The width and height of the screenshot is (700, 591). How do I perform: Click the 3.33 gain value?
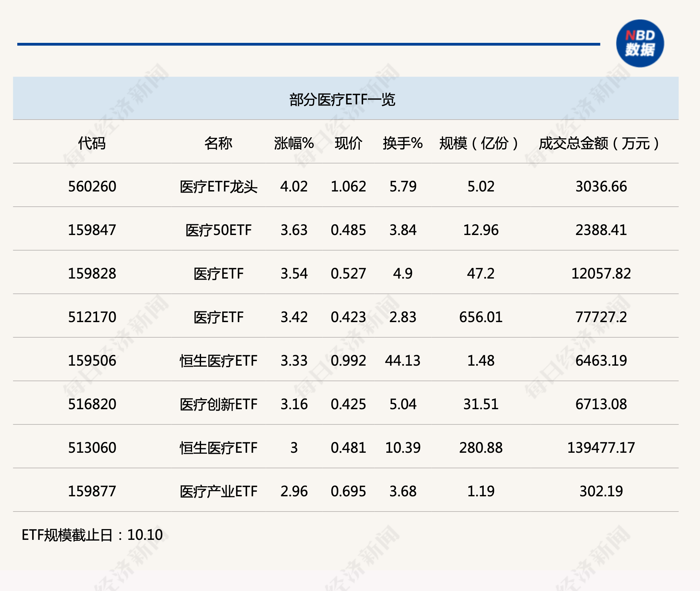coord(294,361)
